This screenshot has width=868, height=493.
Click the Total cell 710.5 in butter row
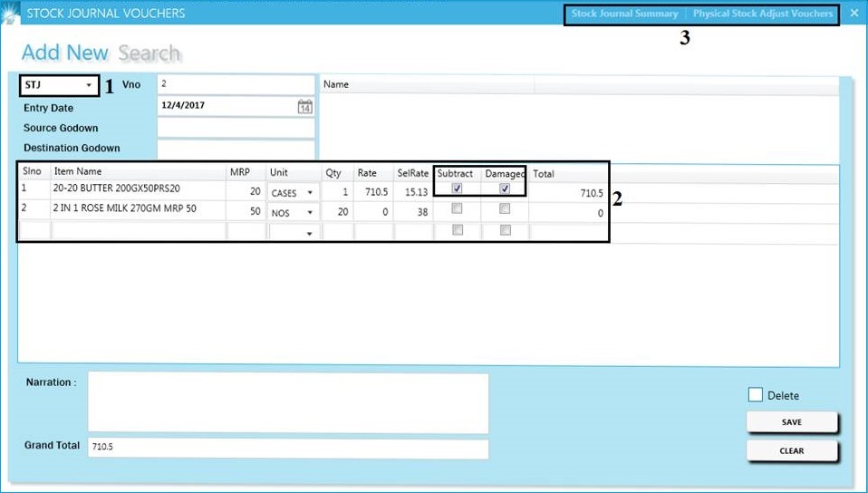(x=568, y=193)
